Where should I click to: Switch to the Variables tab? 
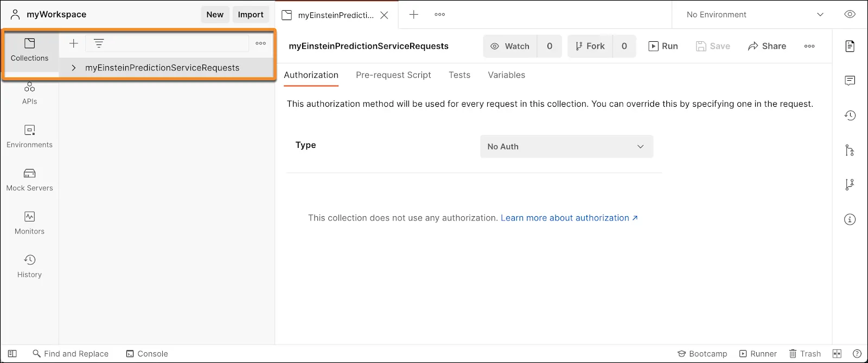click(x=506, y=75)
